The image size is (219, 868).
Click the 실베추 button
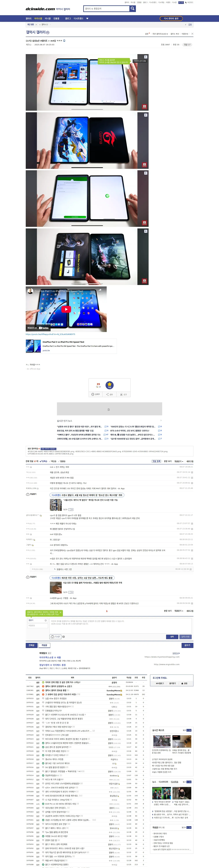[96, 394]
